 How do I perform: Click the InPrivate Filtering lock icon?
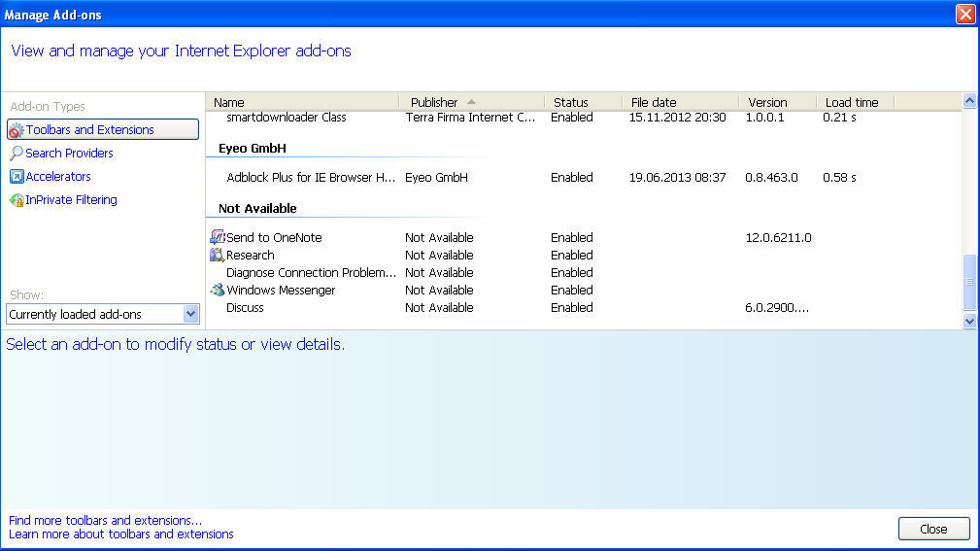pos(17,200)
